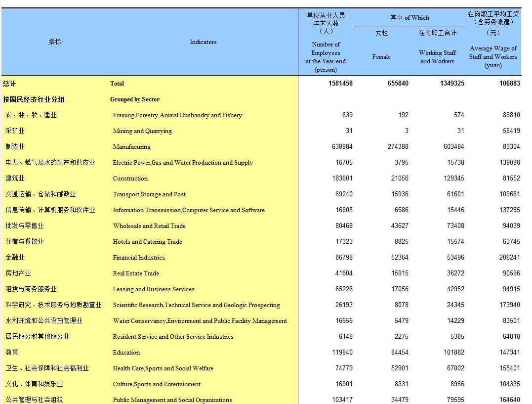Click the Indicators column header
This screenshot has height=404, width=532.
tap(203, 42)
